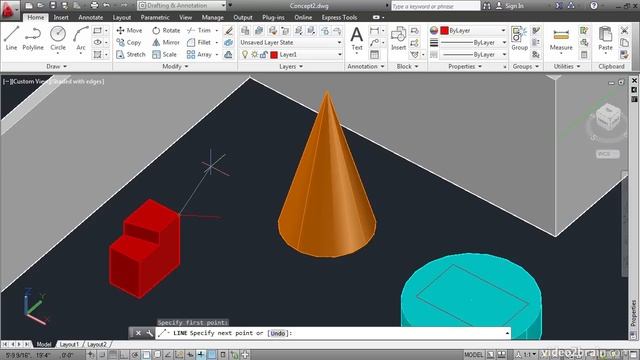Open the Drafting & Annotation workspace dropdown
The width and height of the screenshot is (640, 360).
tap(182, 6)
